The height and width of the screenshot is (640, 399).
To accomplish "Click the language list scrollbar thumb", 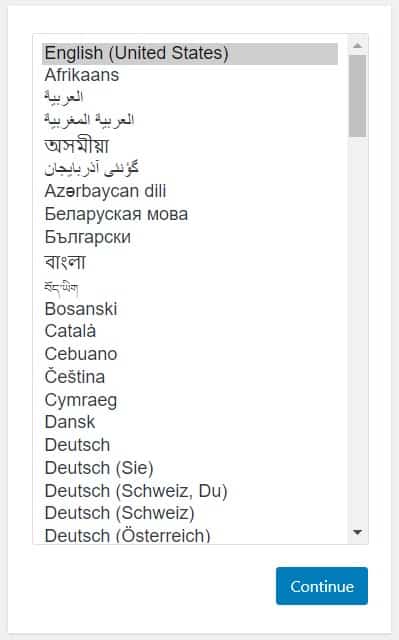I will pyautogui.click(x=357, y=96).
